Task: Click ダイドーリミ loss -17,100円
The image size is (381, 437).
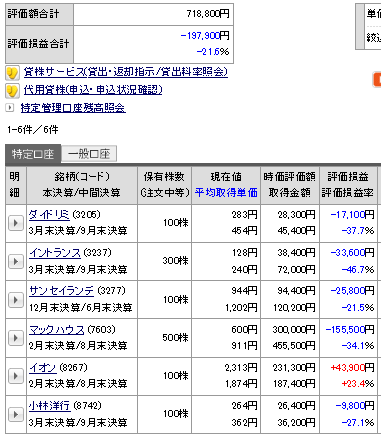Action: tap(352, 215)
